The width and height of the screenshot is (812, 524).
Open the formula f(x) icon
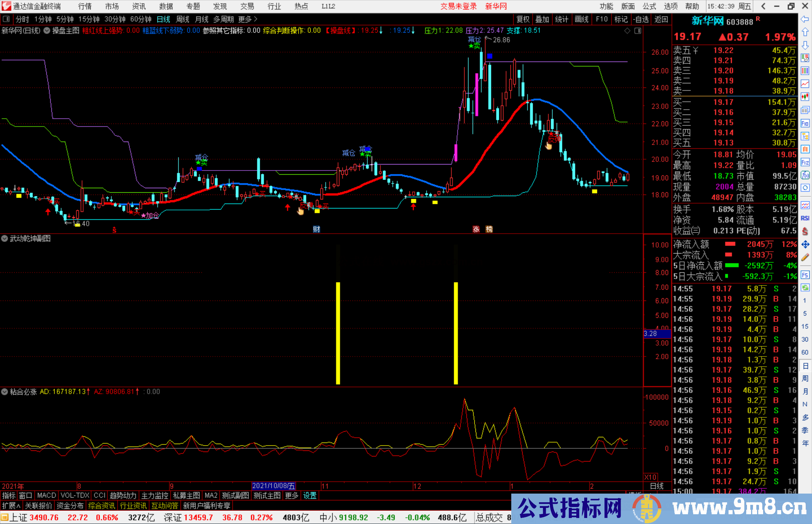pyautogui.click(x=805, y=175)
